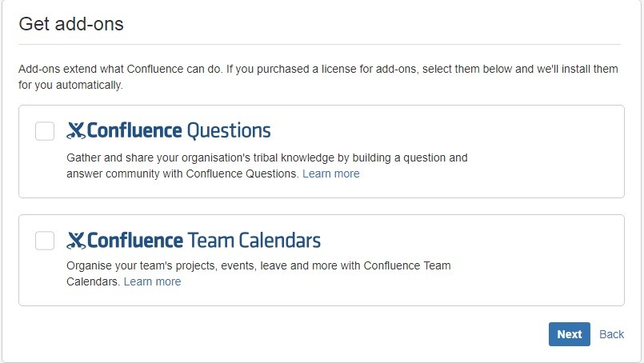The width and height of the screenshot is (644, 363).
Task: Click the Confluence logo icon beside Team Calendars
Action: tap(76, 240)
